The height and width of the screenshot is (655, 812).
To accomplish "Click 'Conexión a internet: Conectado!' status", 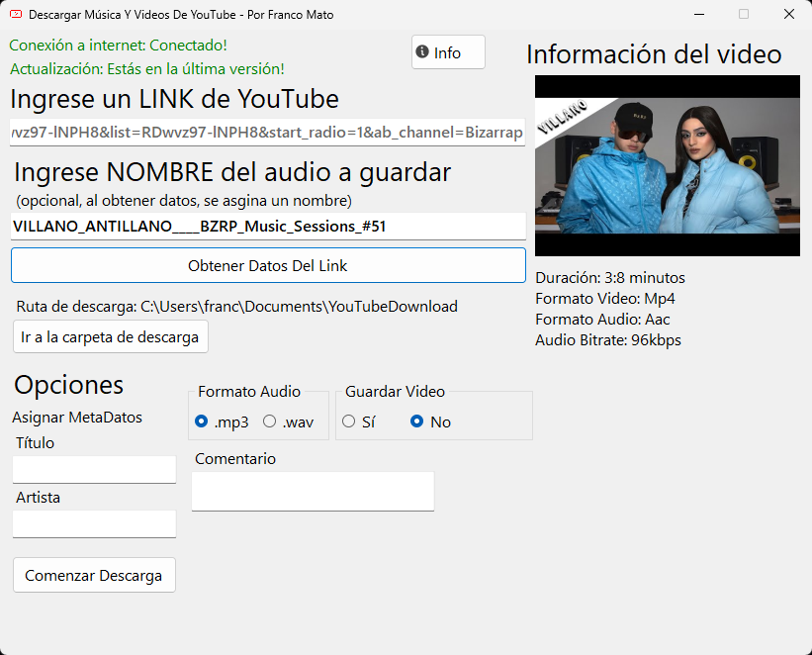I will click(118, 46).
